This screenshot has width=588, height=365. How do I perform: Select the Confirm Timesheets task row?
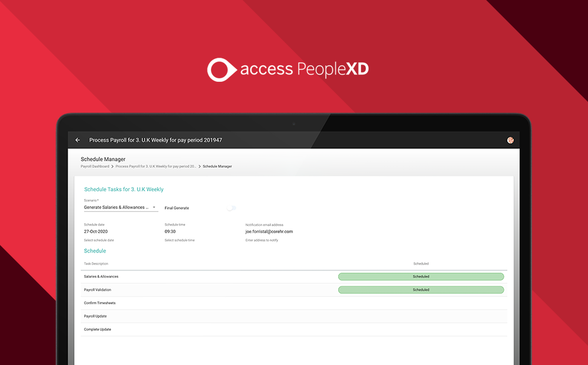click(x=293, y=303)
